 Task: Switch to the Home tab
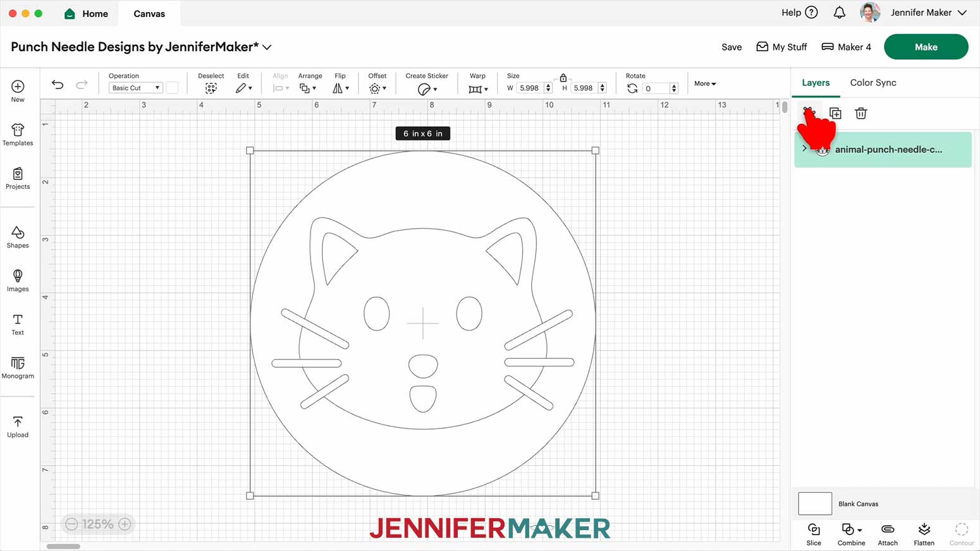86,13
